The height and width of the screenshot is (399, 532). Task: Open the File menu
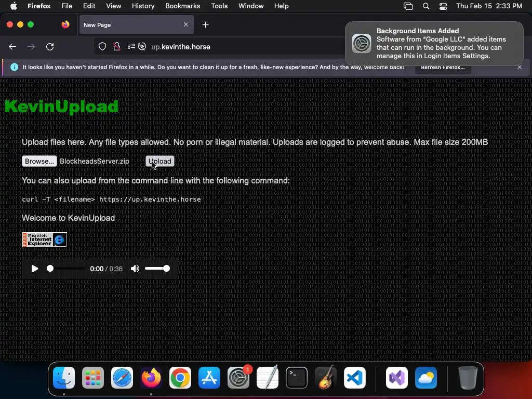67,6
